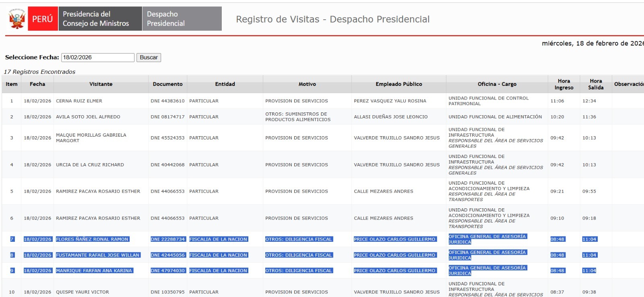Viewport: 644px width, 297px height.
Task: Click exit time 09:18
Action: [x=589, y=218]
